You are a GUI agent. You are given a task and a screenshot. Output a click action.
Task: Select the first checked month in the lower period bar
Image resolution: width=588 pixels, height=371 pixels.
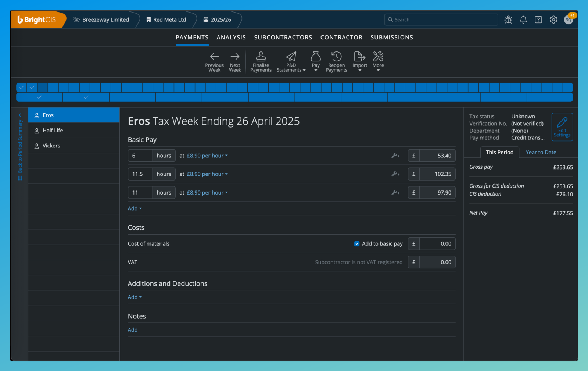point(39,97)
